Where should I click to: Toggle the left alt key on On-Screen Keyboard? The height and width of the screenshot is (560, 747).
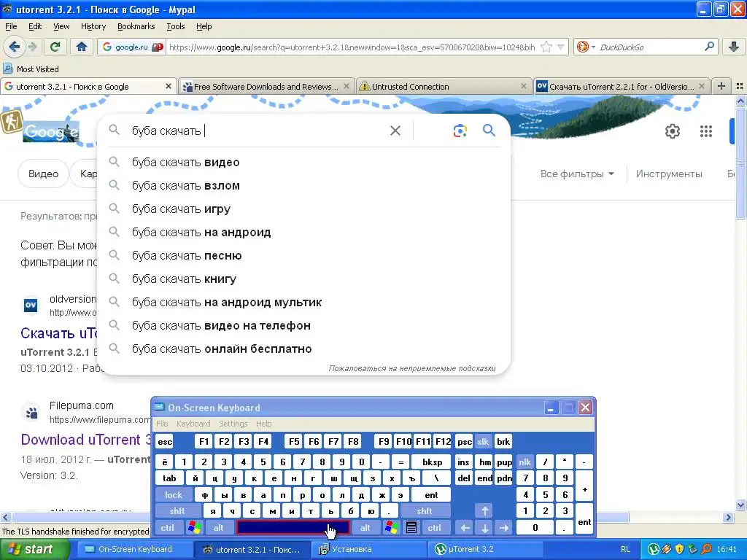point(218,528)
